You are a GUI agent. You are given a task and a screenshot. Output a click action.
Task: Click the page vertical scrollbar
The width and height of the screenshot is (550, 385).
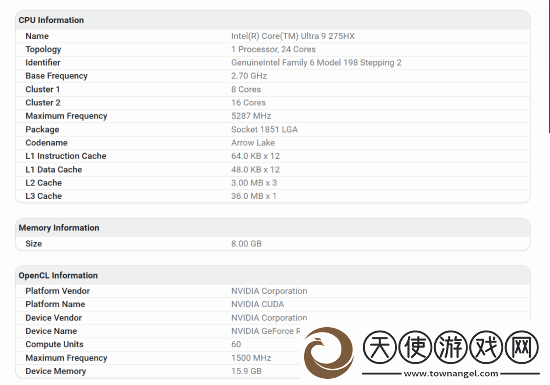click(549, 67)
